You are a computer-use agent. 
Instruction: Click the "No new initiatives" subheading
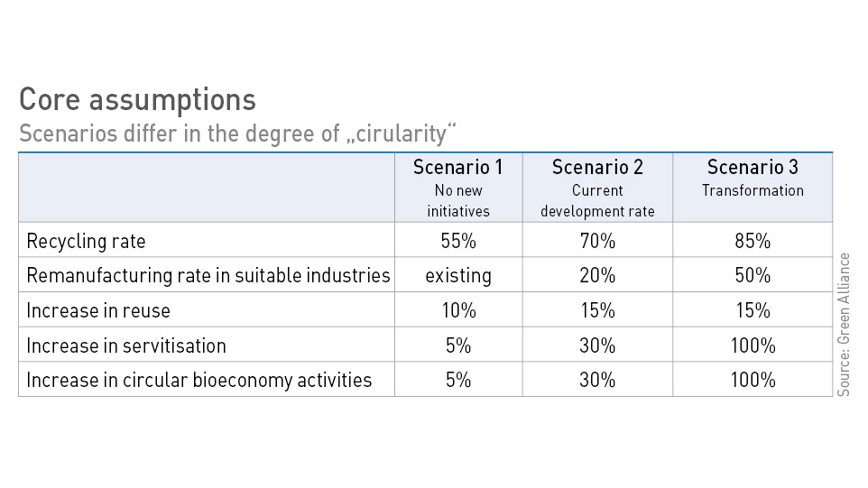[x=458, y=200]
